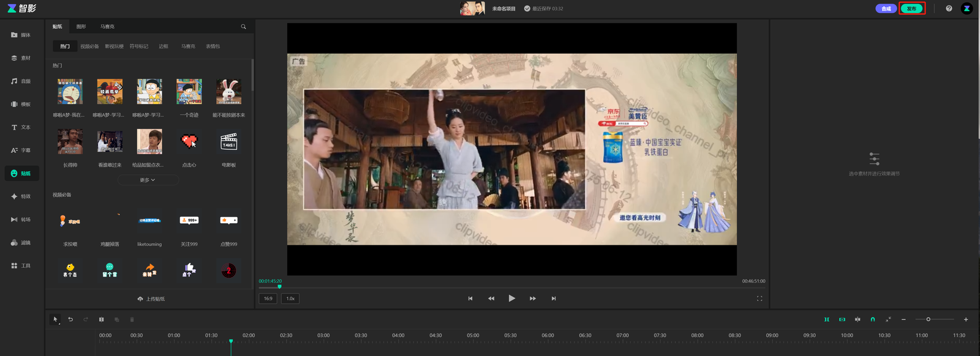980x356 pixels.
Task: Add the 一个奇迹 sticker
Action: click(x=189, y=92)
